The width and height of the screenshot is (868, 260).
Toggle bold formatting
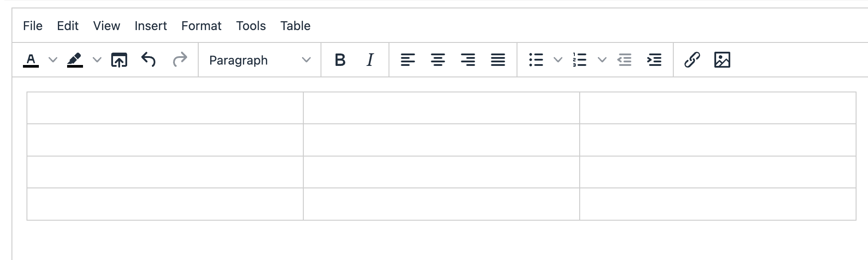(x=340, y=60)
